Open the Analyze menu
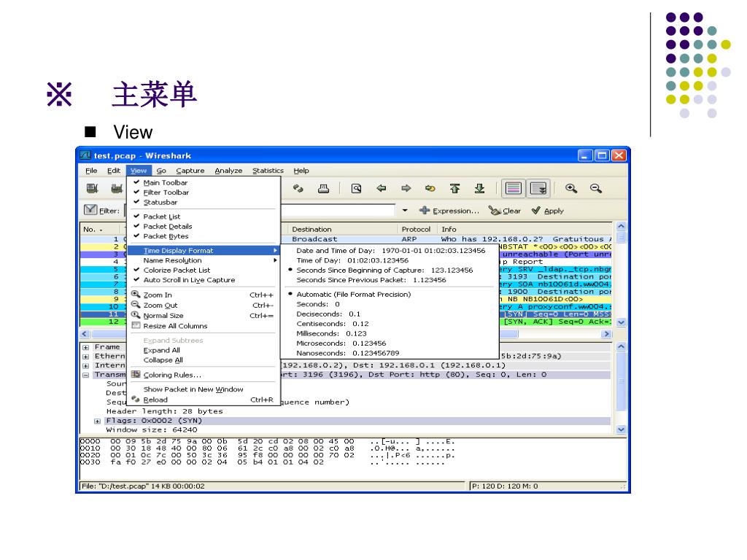The image size is (747, 560). [x=228, y=171]
